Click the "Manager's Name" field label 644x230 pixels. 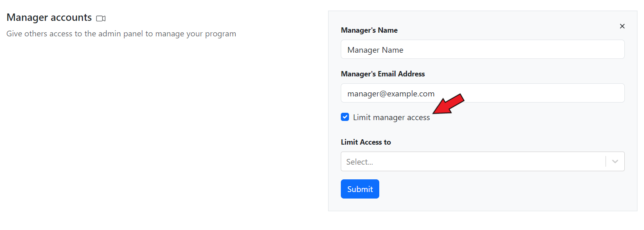[369, 30]
